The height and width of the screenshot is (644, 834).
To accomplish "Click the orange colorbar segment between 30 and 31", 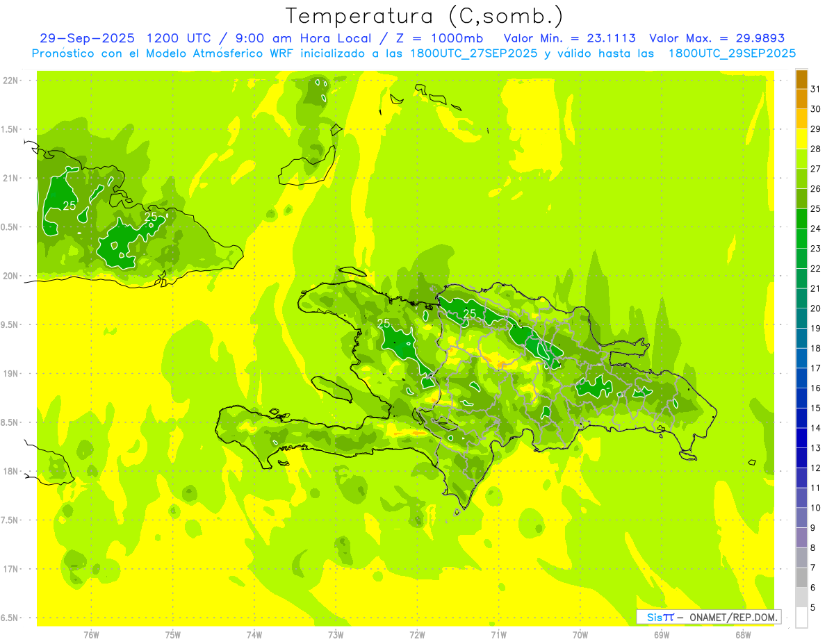I will click(x=801, y=99).
